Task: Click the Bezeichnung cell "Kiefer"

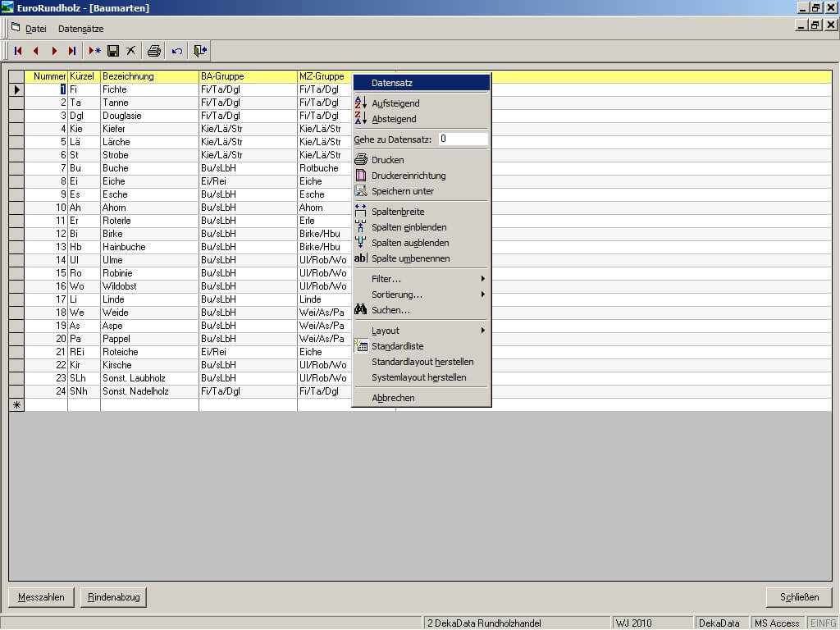Action: coord(149,129)
